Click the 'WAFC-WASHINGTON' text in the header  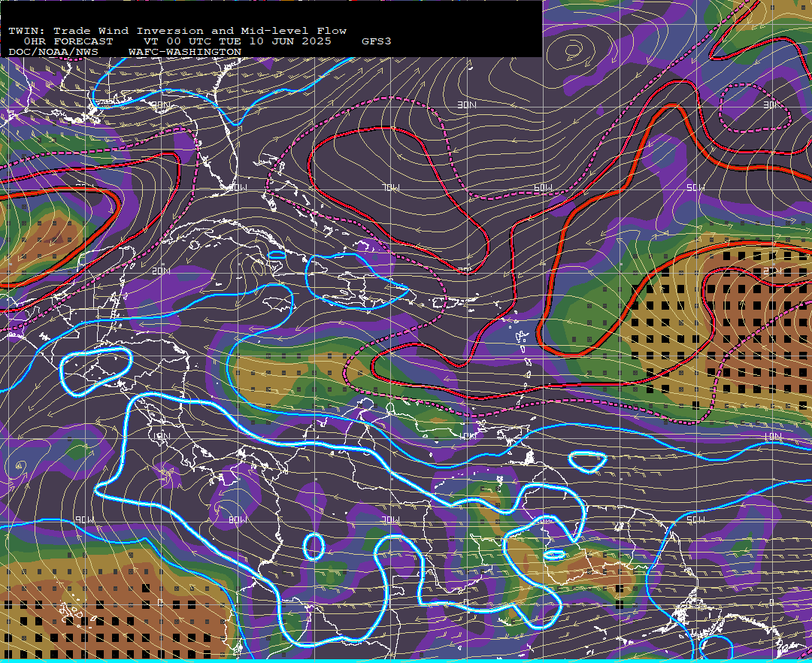[x=185, y=53]
